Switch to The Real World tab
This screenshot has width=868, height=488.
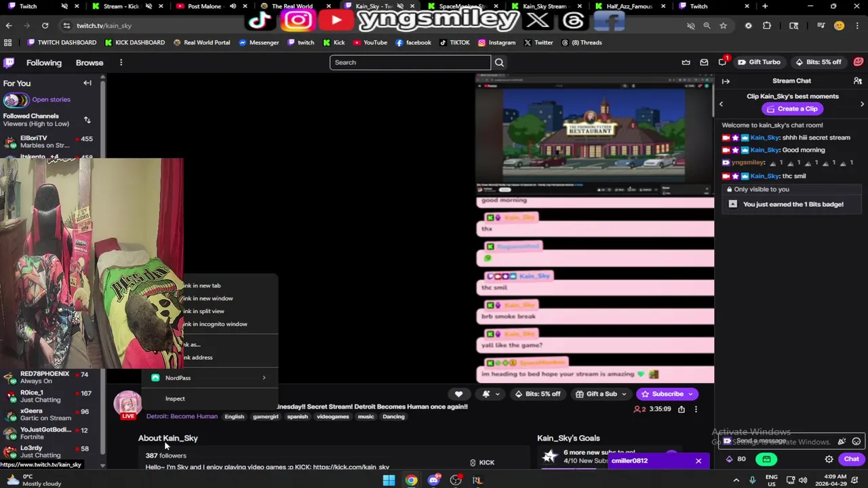pos(292,6)
